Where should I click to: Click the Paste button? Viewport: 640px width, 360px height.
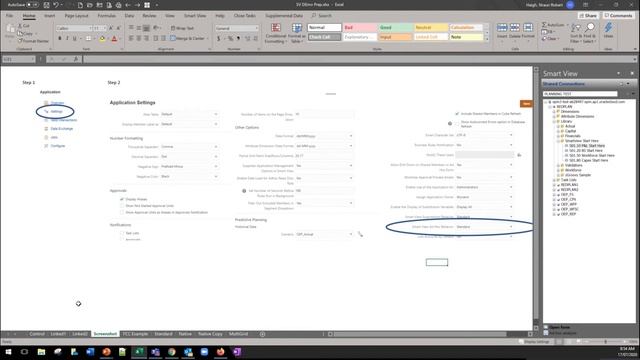click(x=10, y=32)
